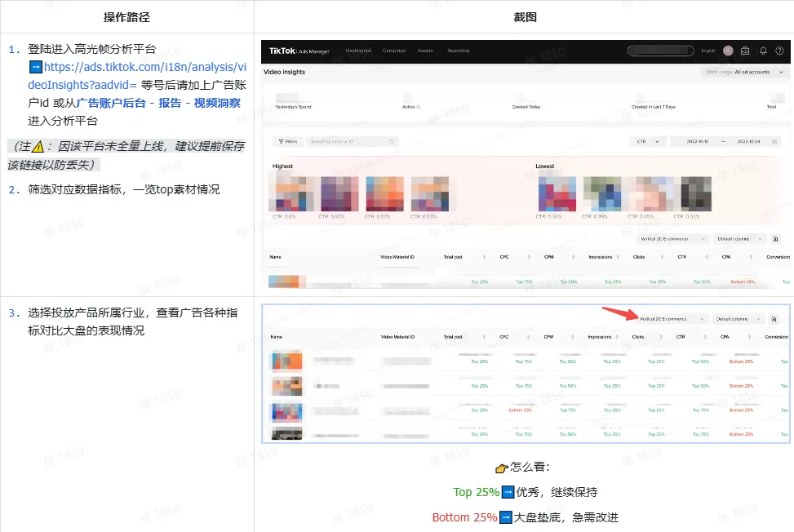
Task: Open the Lowest video with CTR 0.52%
Action: [x=696, y=194]
